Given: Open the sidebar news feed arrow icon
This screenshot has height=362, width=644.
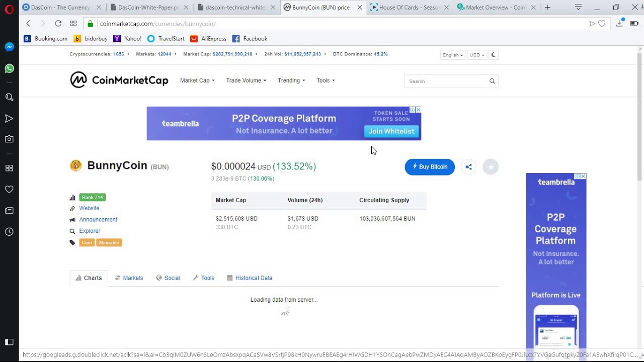Looking at the screenshot, I should [9, 119].
